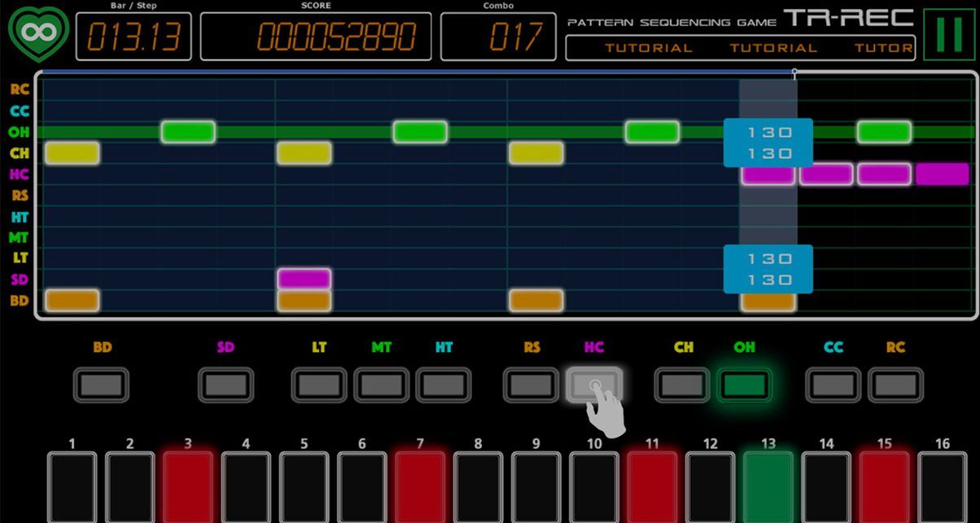Click the playhead marker atop the grid

pos(794,73)
